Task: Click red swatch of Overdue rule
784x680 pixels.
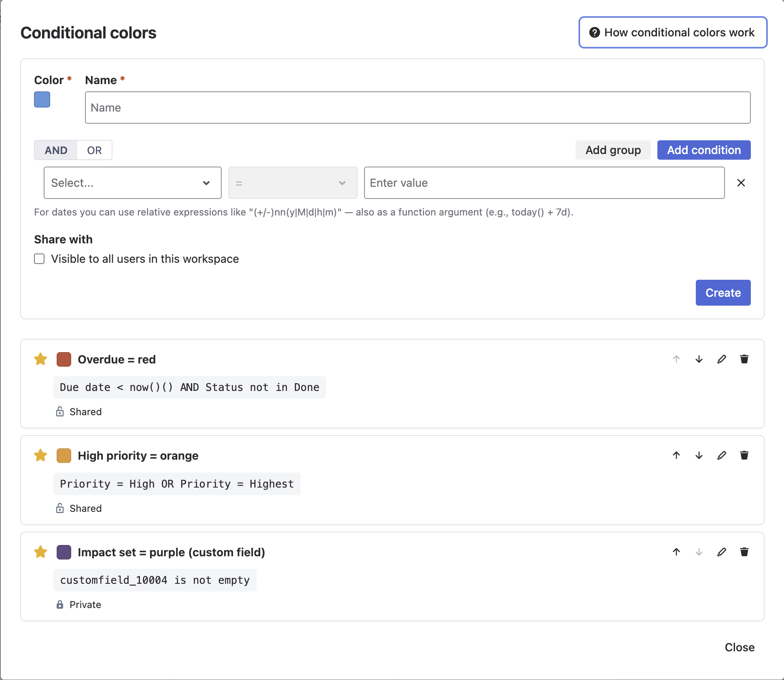Action: [x=64, y=359]
